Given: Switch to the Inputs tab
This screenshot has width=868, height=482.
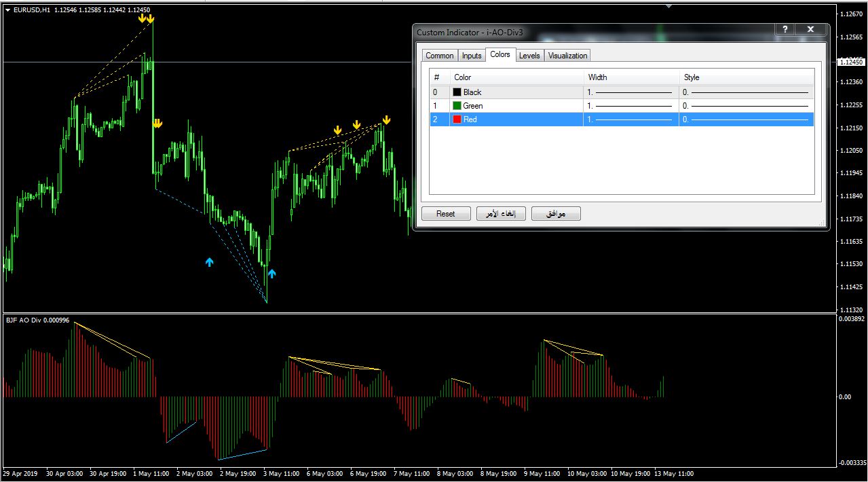Looking at the screenshot, I should click(472, 56).
